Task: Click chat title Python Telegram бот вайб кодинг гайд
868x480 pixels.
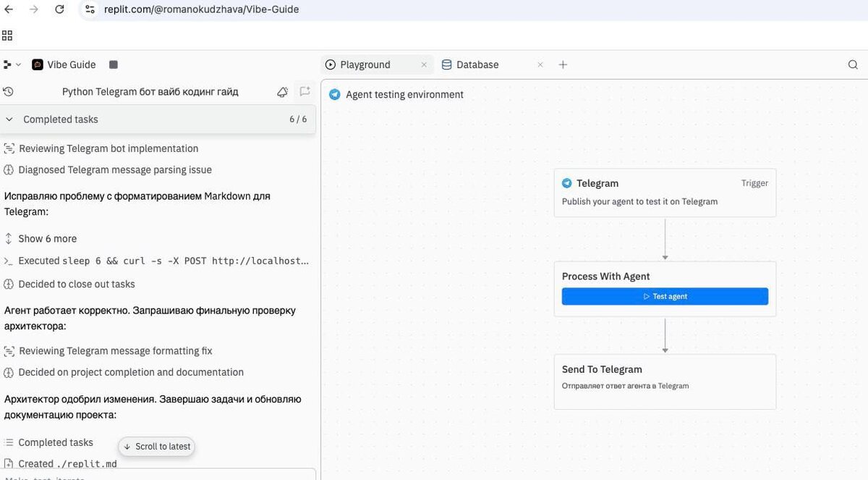Action: coord(150,92)
